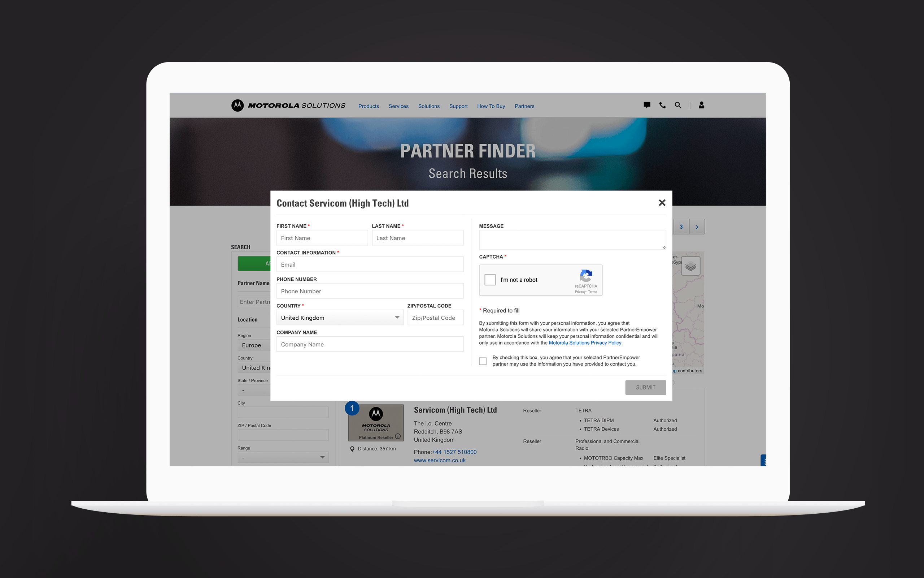924x578 pixels.
Task: Click the Distance location pin icon
Action: click(352, 449)
